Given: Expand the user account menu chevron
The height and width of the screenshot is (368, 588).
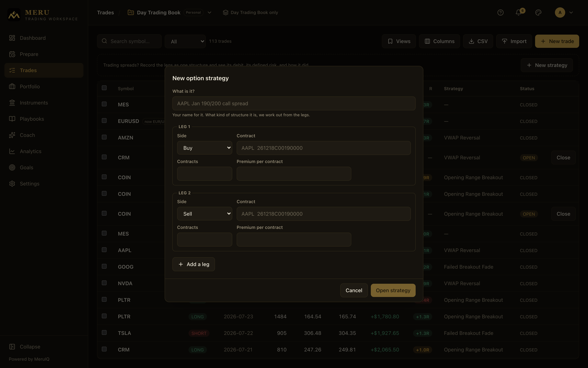Looking at the screenshot, I should point(571,12).
